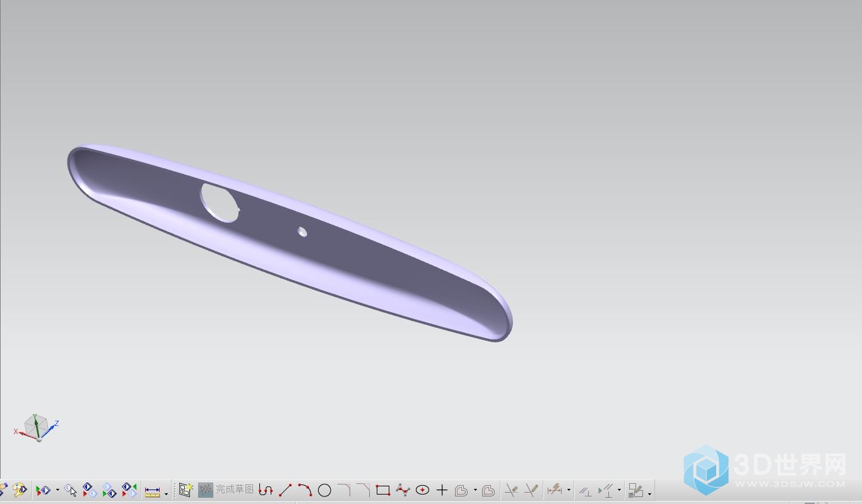Open the Offset Curve dropdown arrow

(x=475, y=491)
